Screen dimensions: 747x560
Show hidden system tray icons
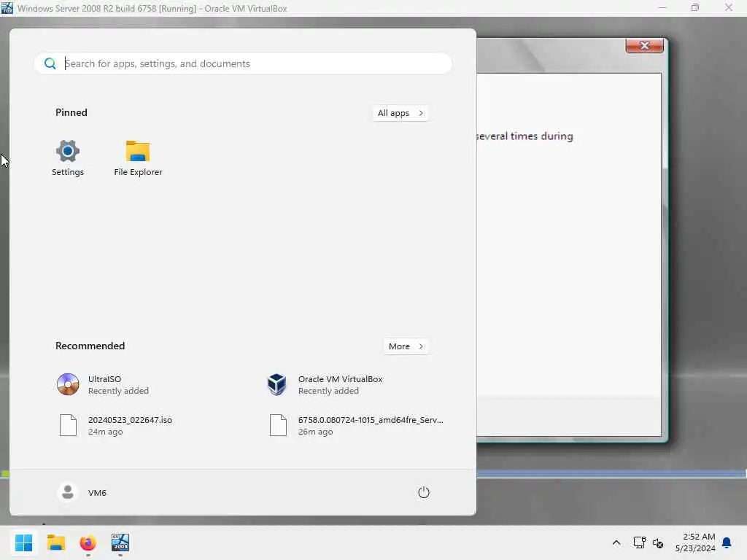(616, 542)
